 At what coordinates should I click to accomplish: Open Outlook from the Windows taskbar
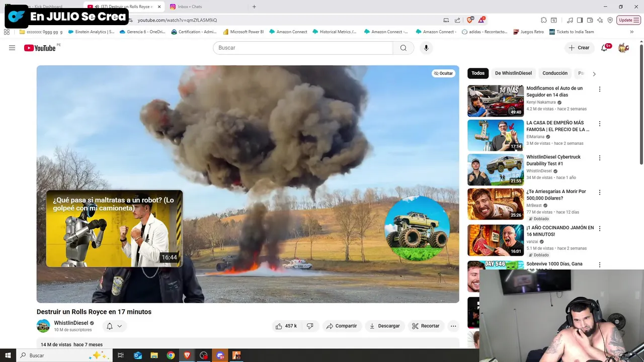click(x=138, y=355)
